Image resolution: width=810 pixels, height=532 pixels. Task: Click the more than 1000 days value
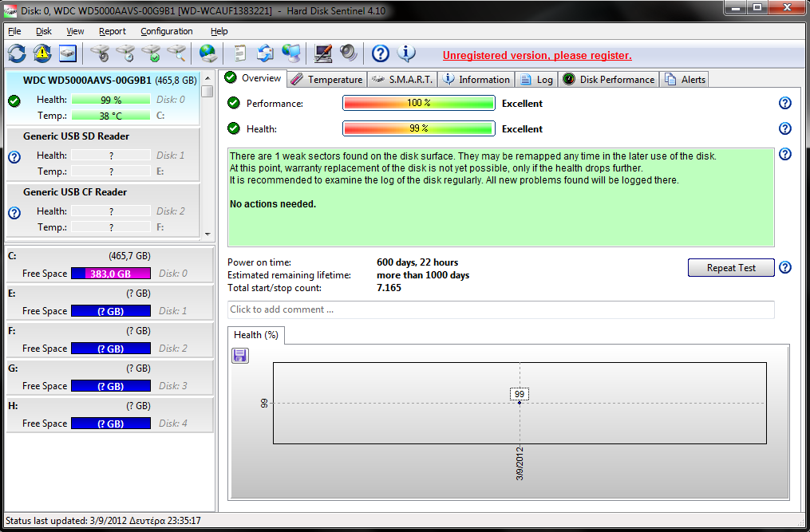(x=423, y=275)
